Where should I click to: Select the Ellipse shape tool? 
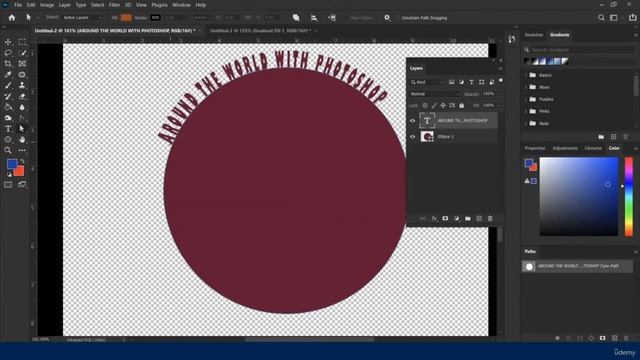[x=8, y=140]
